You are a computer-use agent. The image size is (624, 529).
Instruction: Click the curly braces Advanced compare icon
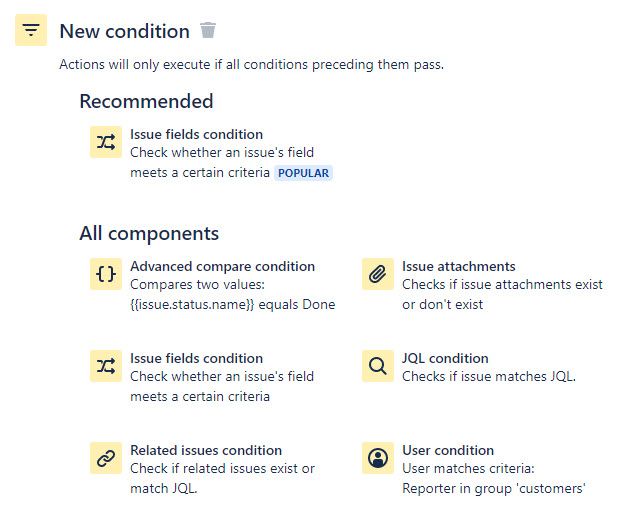[x=106, y=274]
